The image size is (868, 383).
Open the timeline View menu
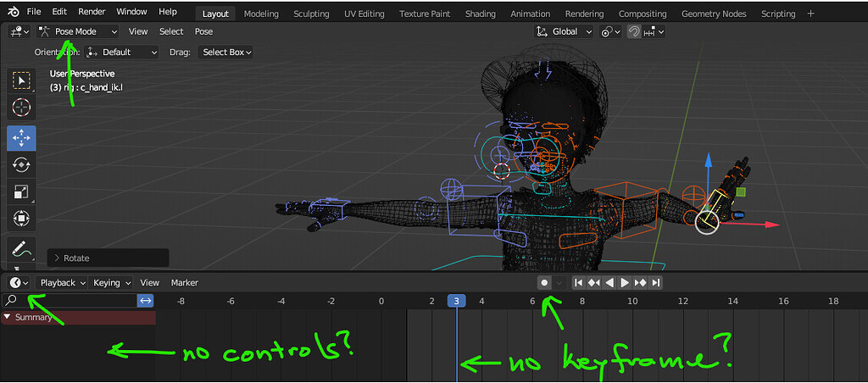click(149, 283)
